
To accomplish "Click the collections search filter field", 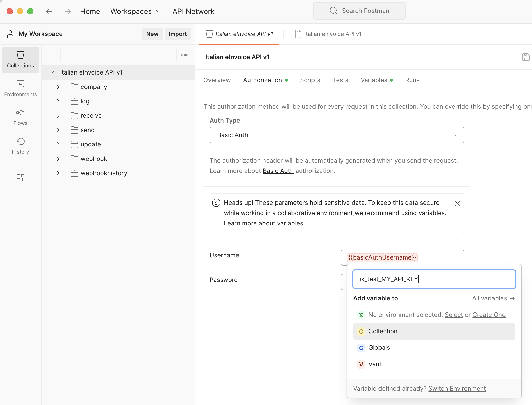I will click(x=118, y=55).
